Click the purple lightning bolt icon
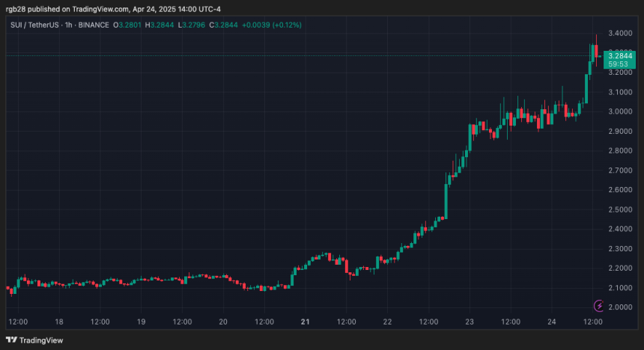The width and height of the screenshot is (644, 350). click(x=599, y=305)
